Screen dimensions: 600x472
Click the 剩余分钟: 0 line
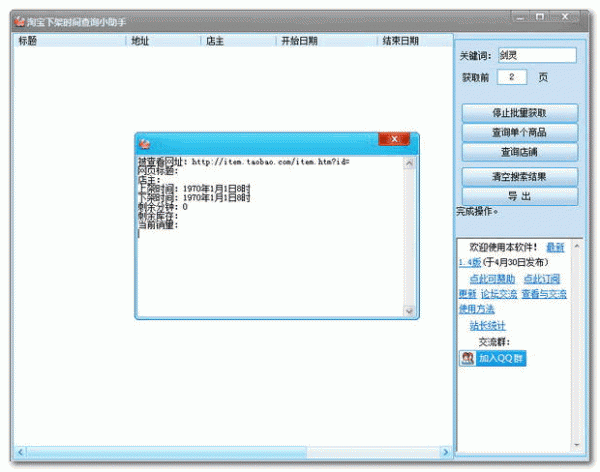tap(163, 207)
